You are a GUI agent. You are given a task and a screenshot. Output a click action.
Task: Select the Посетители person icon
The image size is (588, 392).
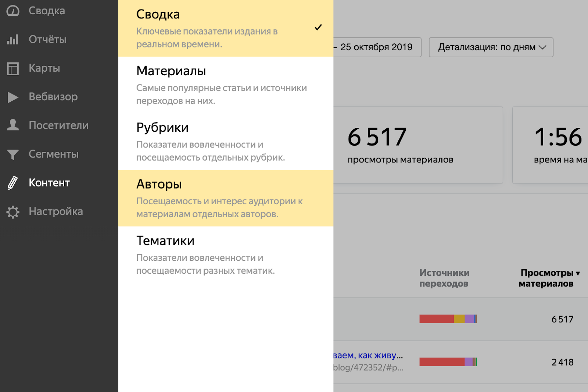pyautogui.click(x=13, y=125)
